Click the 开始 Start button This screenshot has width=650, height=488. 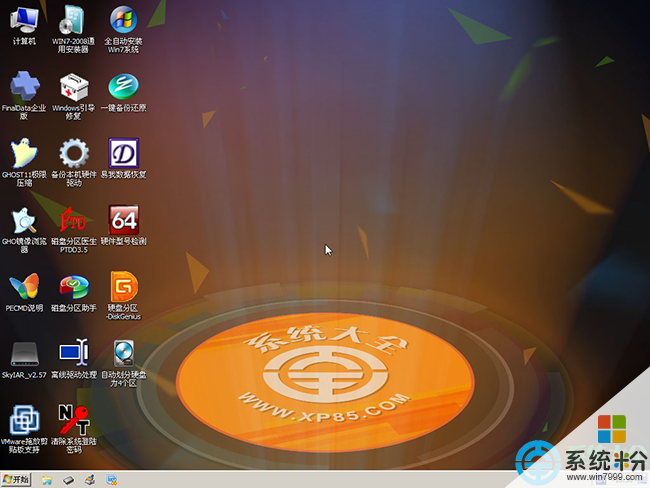pyautogui.click(x=17, y=480)
